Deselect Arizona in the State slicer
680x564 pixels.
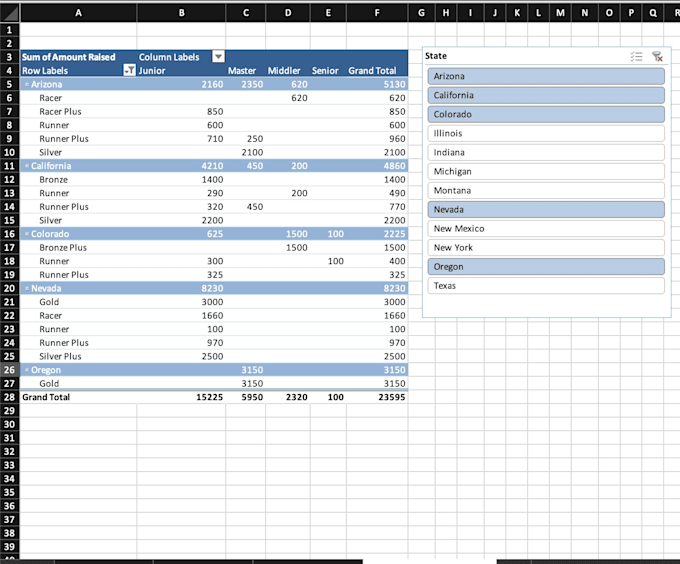(x=546, y=76)
